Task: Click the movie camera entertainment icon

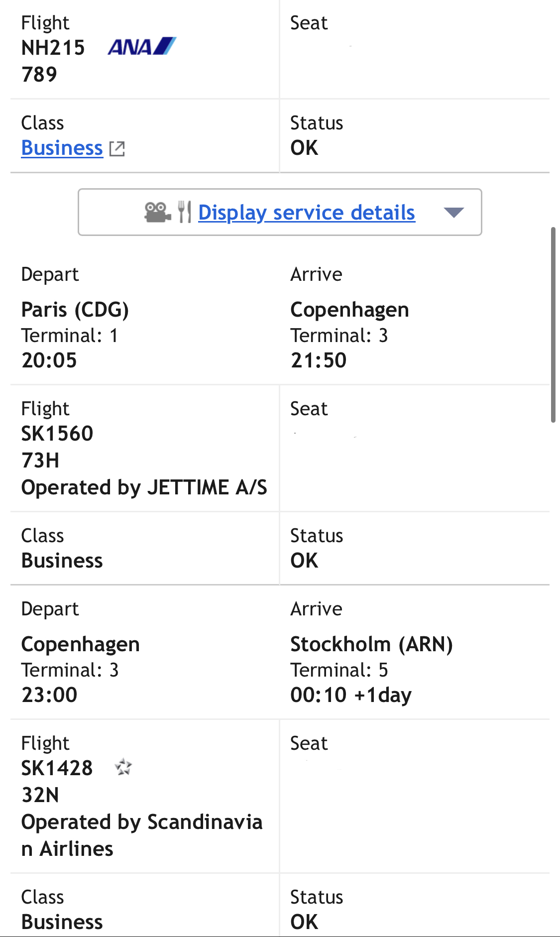Action: point(157,213)
